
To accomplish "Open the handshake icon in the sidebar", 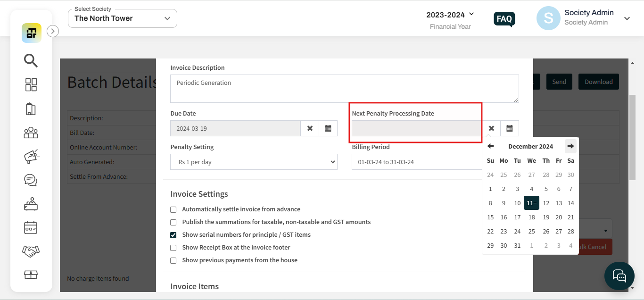I will click(x=31, y=251).
